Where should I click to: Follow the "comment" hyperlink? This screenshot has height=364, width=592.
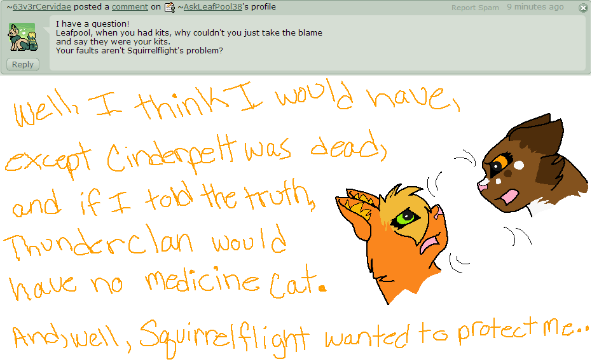pyautogui.click(x=130, y=7)
